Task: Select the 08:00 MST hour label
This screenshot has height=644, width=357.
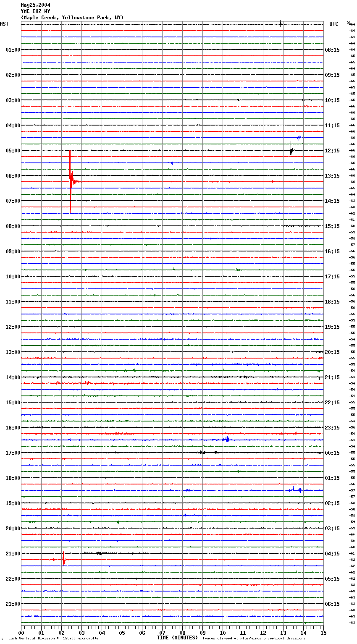Action: (13, 226)
